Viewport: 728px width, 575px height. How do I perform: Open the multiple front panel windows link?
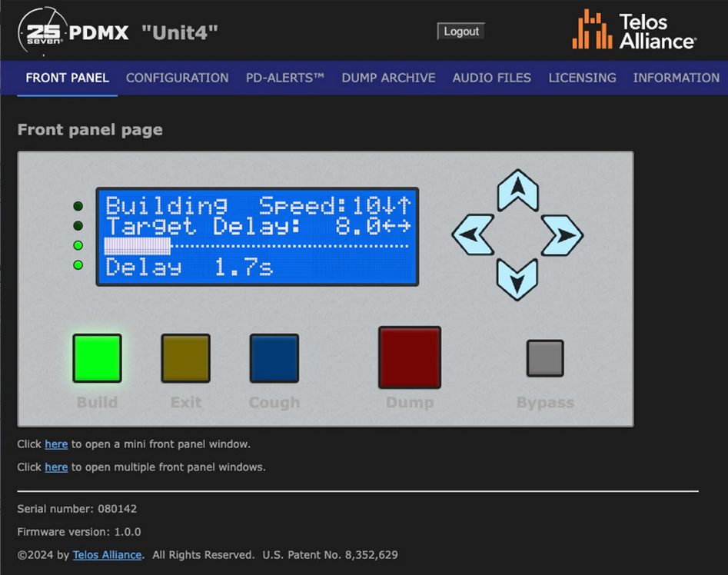tap(56, 467)
